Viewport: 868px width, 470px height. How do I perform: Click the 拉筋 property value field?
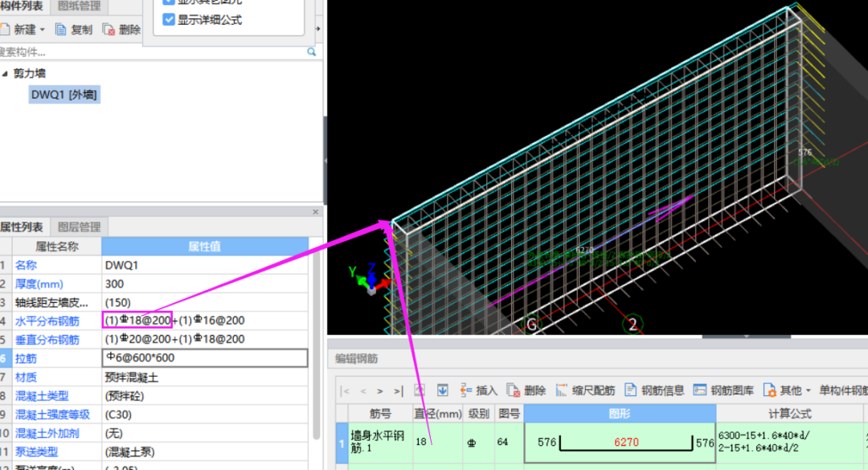coord(204,358)
